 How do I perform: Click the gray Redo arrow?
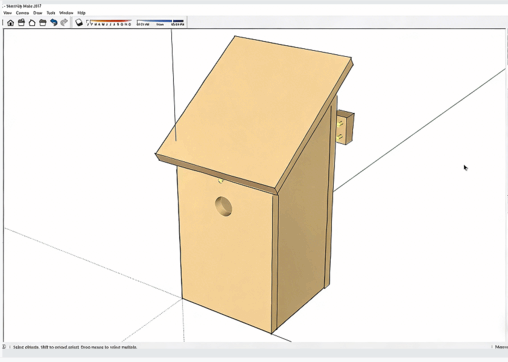[x=64, y=22]
